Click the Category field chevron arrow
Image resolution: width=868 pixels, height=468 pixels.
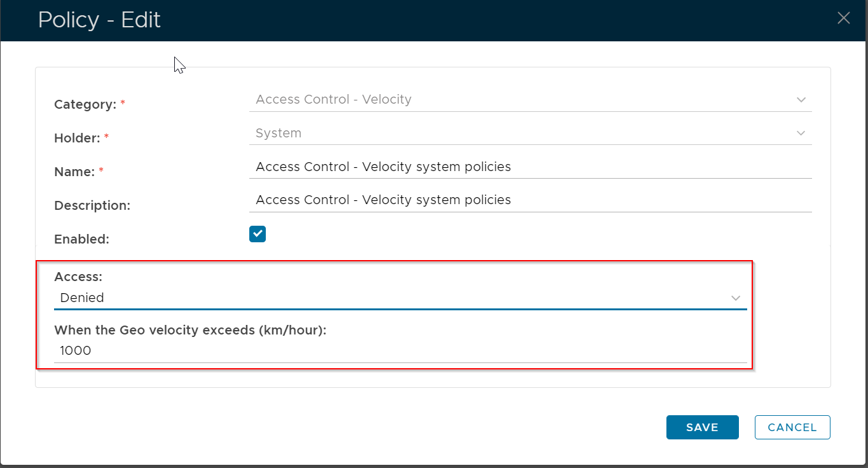[x=801, y=100]
